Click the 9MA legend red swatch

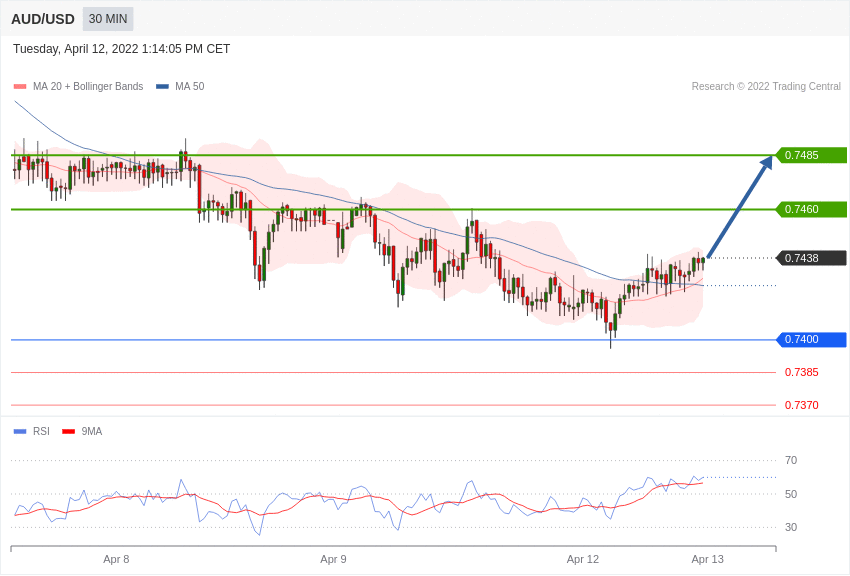[69, 431]
